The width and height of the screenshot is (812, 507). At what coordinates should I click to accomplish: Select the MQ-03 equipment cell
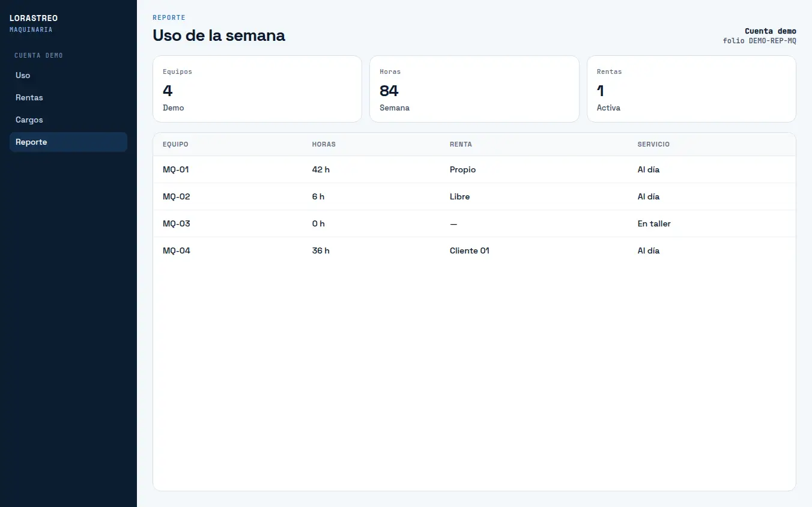[177, 223]
